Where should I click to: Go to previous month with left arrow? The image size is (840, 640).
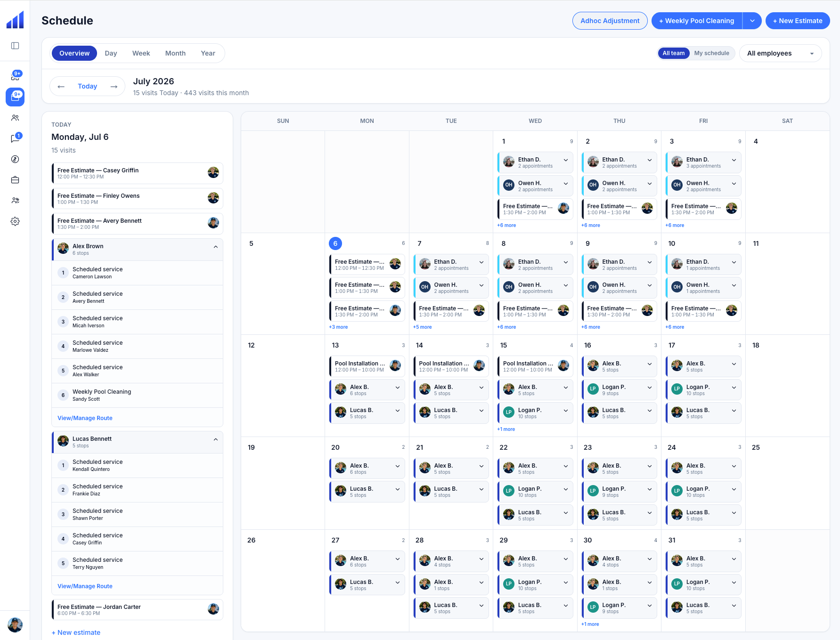click(x=61, y=86)
